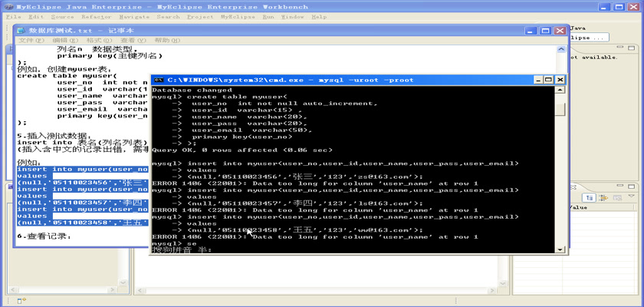Open the File menu in MyEclipse
The height and width of the screenshot is (307, 644).
point(14,17)
